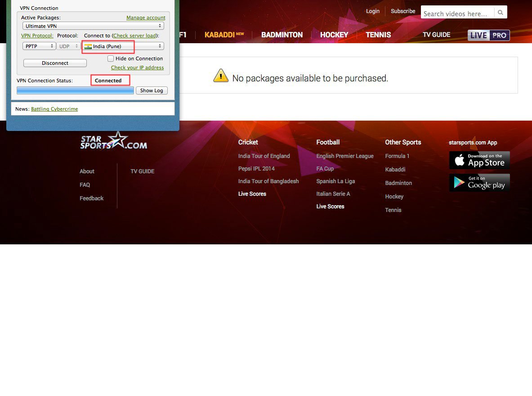
Task: Open the India (Pune) server dropdown
Action: coord(124,46)
